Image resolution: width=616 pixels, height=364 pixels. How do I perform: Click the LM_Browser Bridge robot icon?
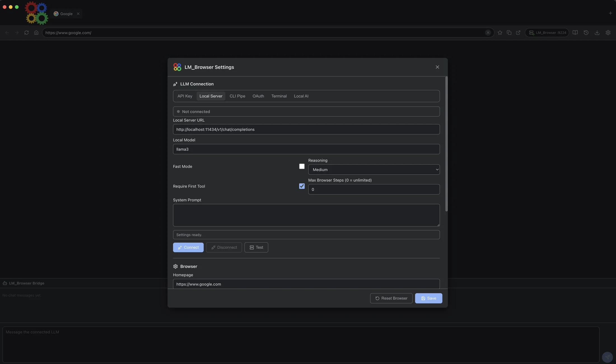tap(5, 283)
